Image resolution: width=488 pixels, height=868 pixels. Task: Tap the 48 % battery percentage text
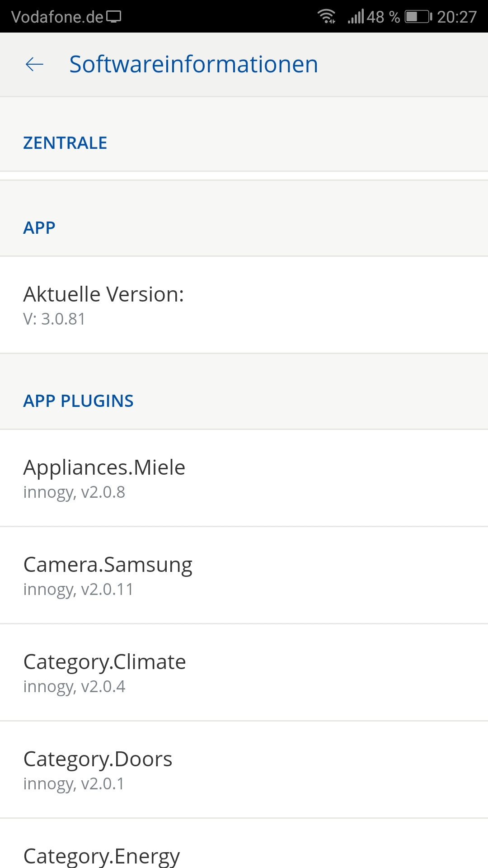pyautogui.click(x=383, y=17)
